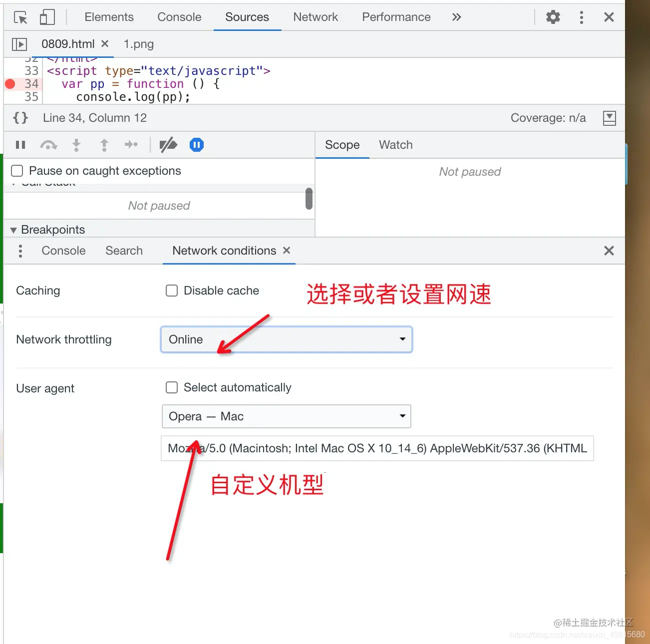The width and height of the screenshot is (650, 644).
Task: Click the coverage drawer toggle icon
Action: click(609, 118)
